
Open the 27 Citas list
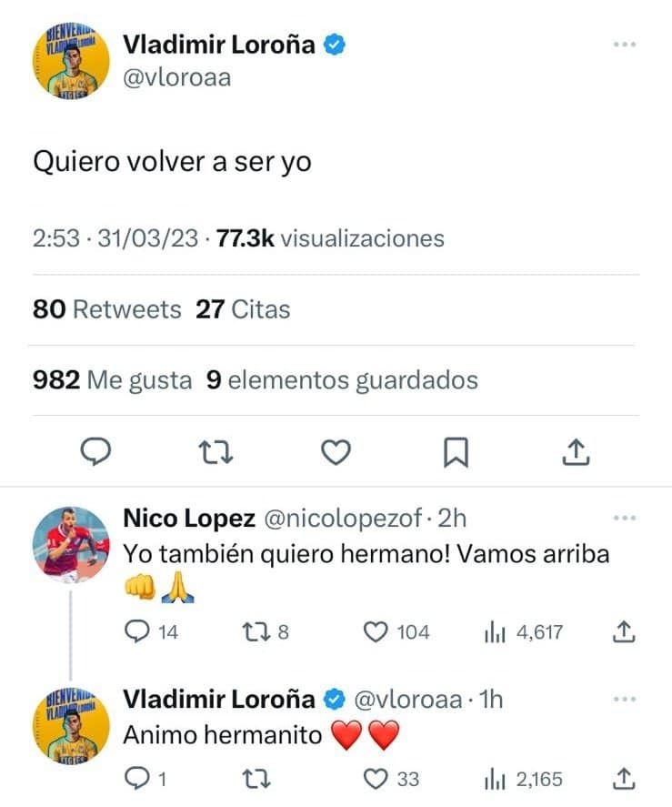(243, 309)
